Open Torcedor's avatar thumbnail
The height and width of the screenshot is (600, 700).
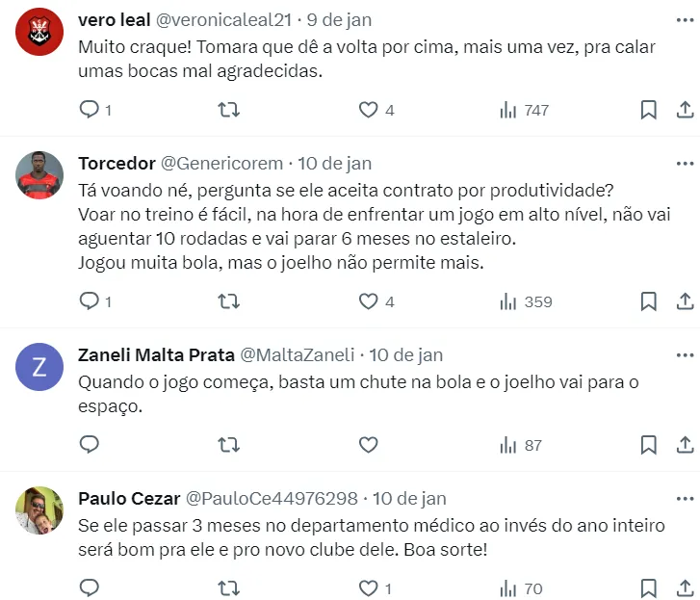coord(40,175)
